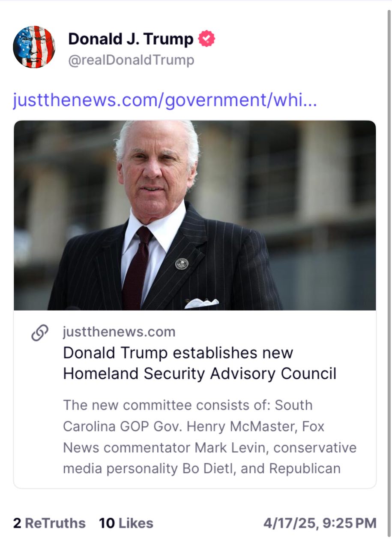The image size is (392, 549).
Task: Open the Donald J. Trump display name
Action: click(x=131, y=39)
